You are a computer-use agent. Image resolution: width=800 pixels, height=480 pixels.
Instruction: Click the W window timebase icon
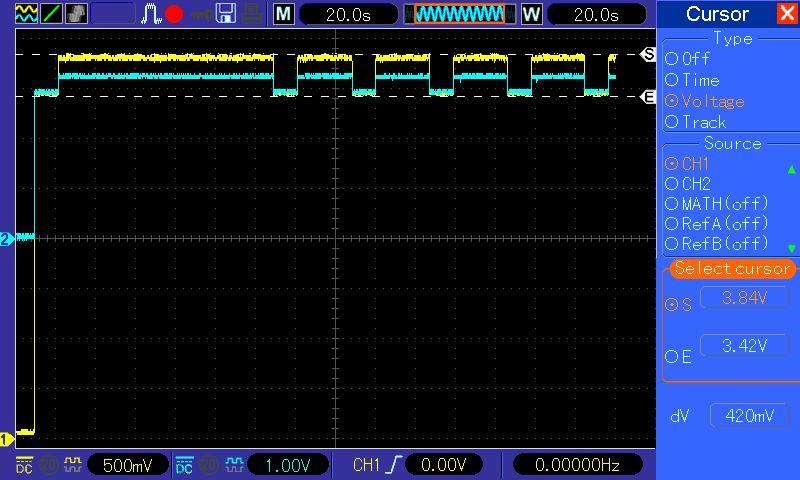tap(531, 14)
